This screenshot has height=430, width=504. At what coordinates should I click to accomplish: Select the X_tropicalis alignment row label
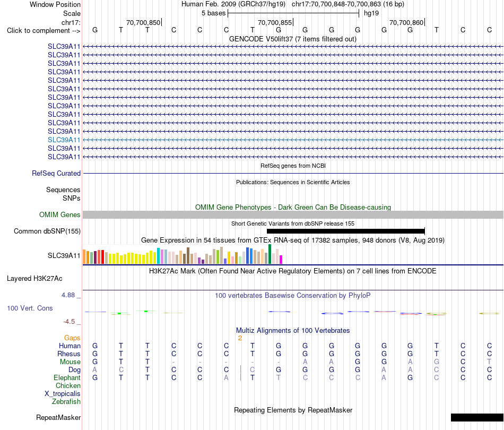pos(63,394)
